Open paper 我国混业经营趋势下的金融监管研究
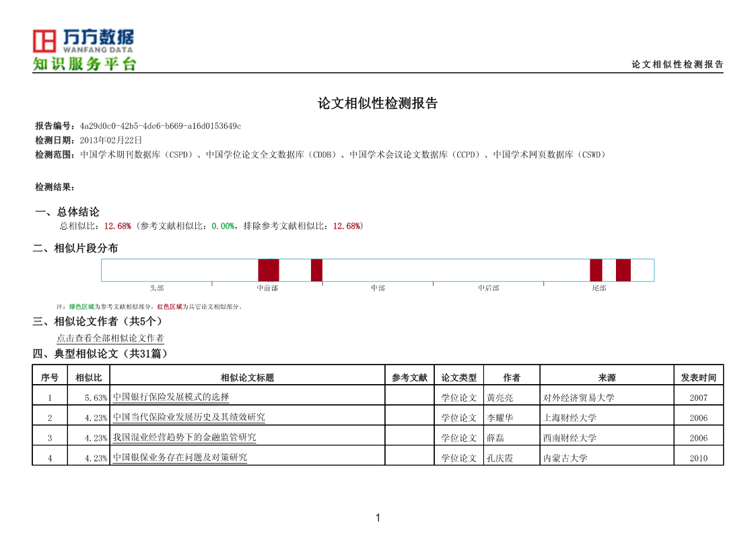Screen dimensions: 756x535 pos(184,437)
